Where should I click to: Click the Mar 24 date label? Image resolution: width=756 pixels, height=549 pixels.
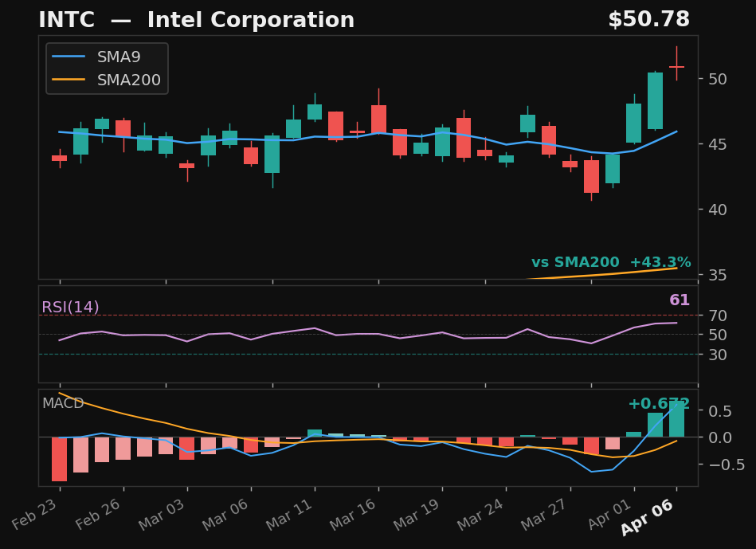click(x=480, y=514)
